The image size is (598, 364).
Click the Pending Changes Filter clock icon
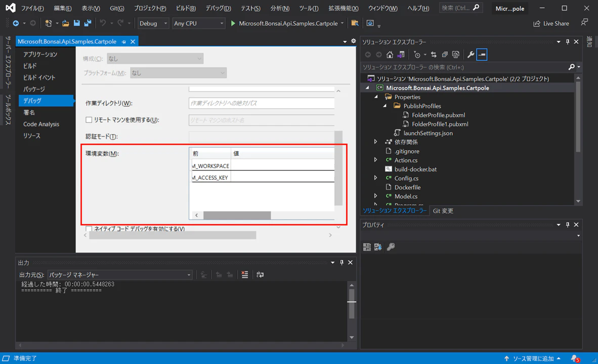pos(417,55)
